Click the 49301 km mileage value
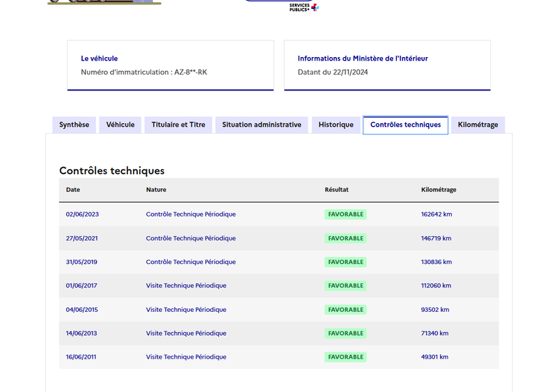The height and width of the screenshot is (392, 557). (434, 357)
